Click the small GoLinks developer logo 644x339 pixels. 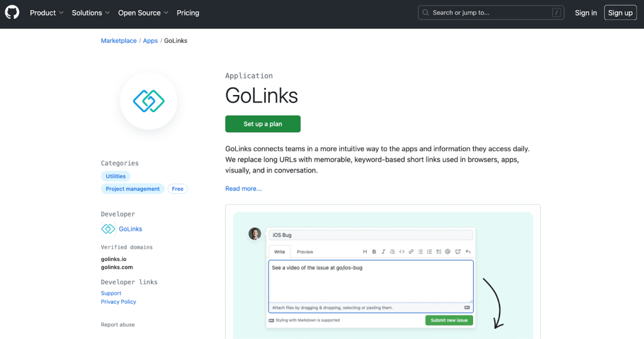108,229
